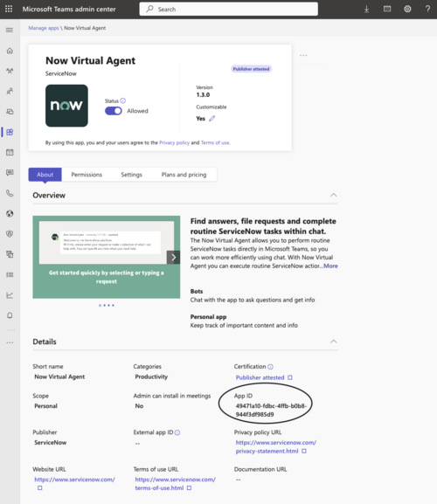Open the settings gear in the top bar
The image size is (437, 504).
pyautogui.click(x=407, y=9)
